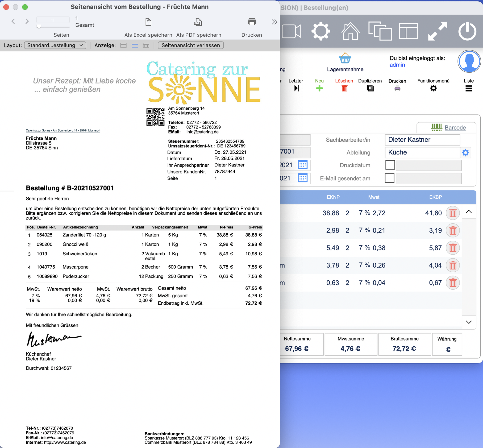Screen dimensions: 483x448
Task: Click sender address line link in preview
Action: [x=63, y=130]
